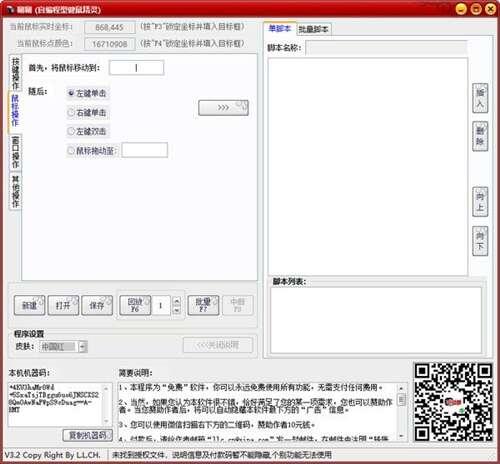
Task: Switch to the 单脚本 tab
Action: (x=280, y=28)
